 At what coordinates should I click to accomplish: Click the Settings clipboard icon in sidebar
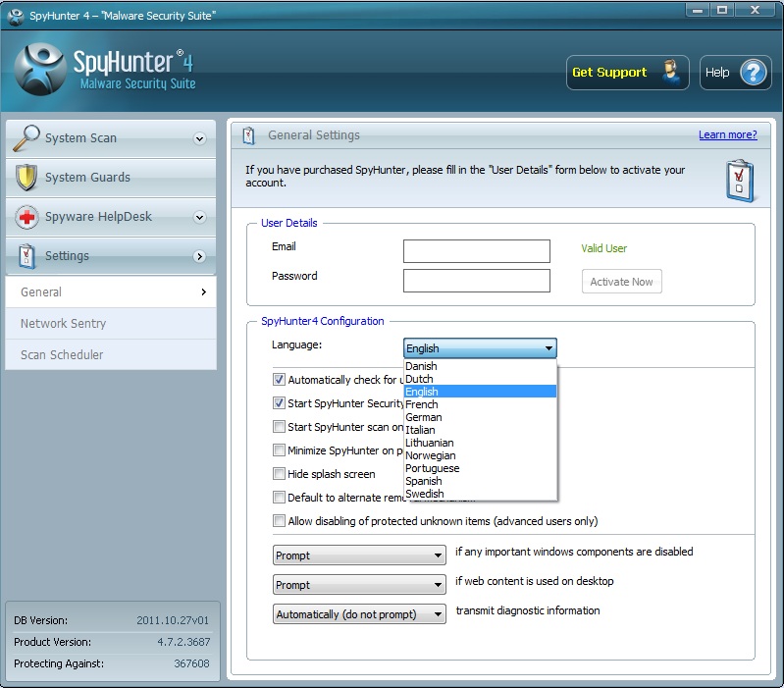pyautogui.click(x=27, y=256)
